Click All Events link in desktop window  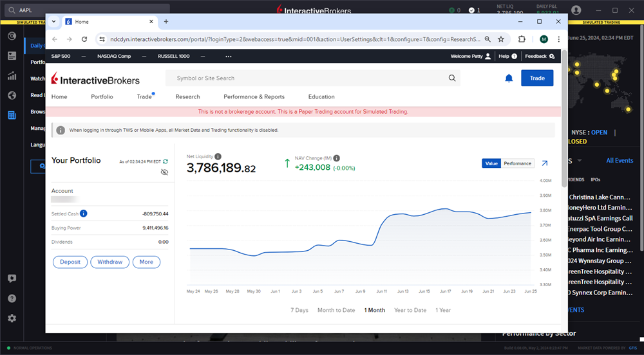click(620, 160)
